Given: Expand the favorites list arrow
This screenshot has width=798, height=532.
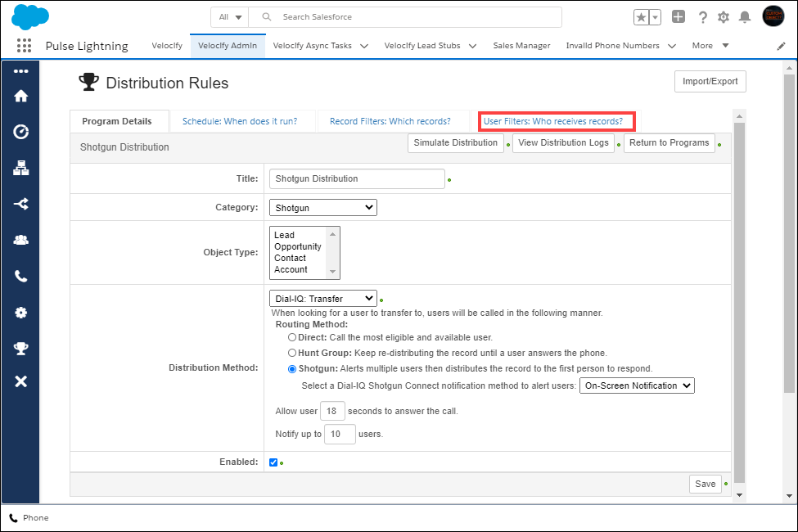Looking at the screenshot, I should click(x=655, y=17).
